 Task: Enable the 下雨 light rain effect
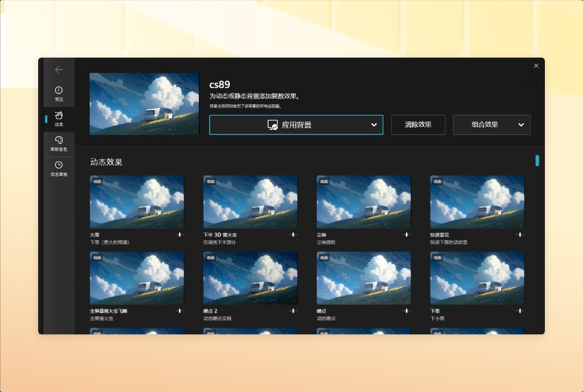pos(476,278)
